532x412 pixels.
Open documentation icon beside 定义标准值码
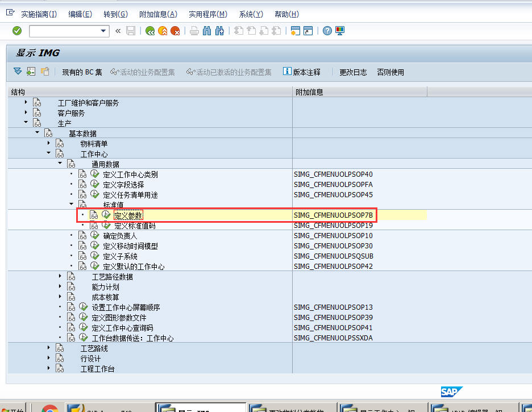(94, 225)
